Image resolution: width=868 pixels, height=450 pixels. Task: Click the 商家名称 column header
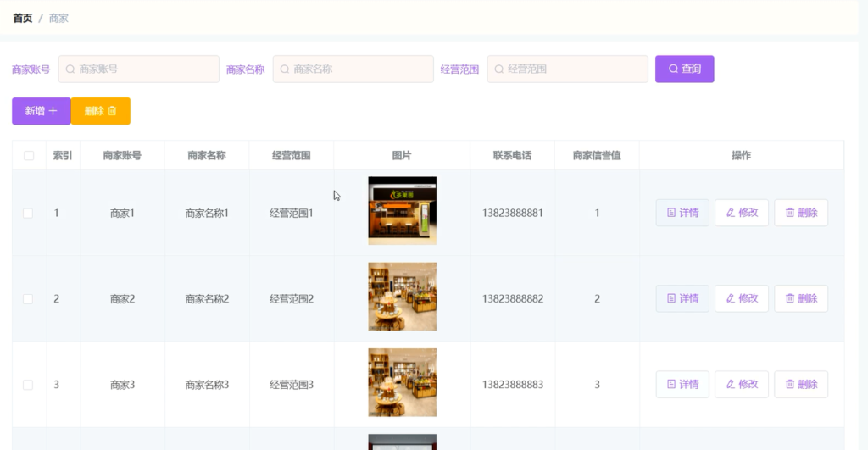[x=207, y=156]
